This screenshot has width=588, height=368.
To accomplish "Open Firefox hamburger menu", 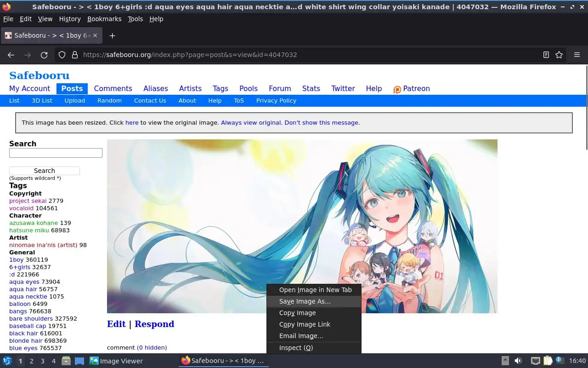I will coord(577,55).
